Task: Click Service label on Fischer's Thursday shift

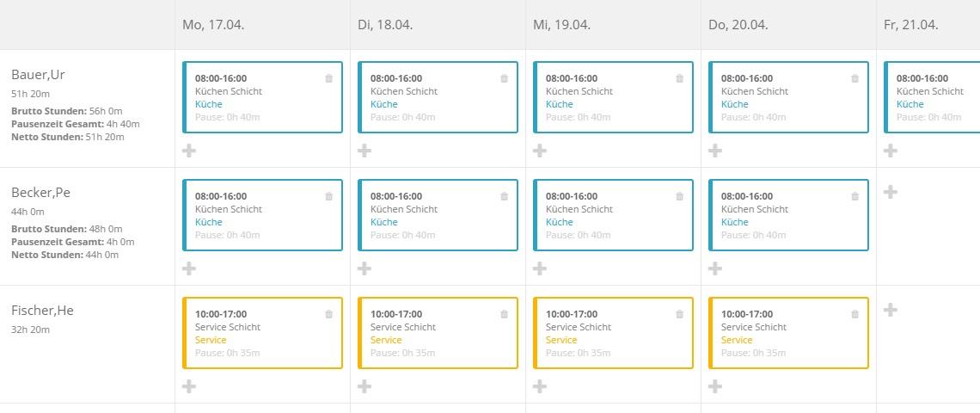Action: coord(737,340)
